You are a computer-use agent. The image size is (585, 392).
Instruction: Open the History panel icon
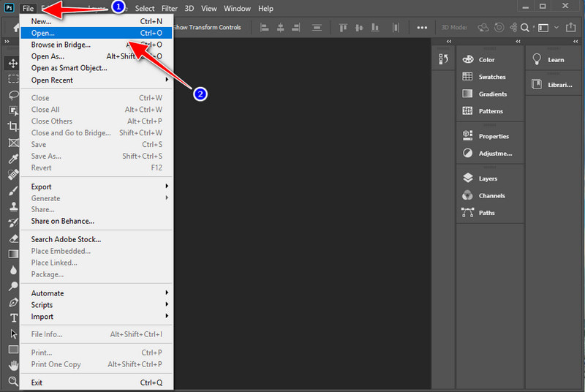(x=442, y=60)
